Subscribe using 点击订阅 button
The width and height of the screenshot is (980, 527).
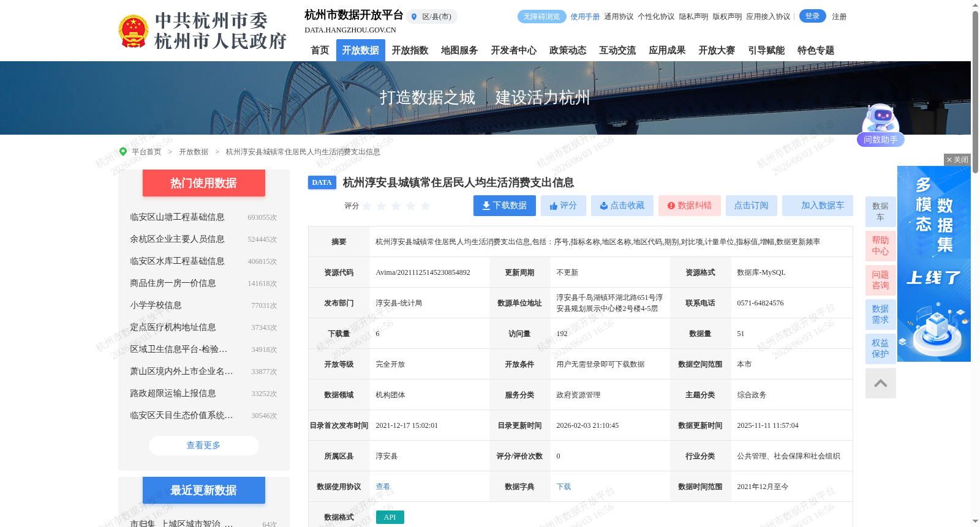(752, 206)
